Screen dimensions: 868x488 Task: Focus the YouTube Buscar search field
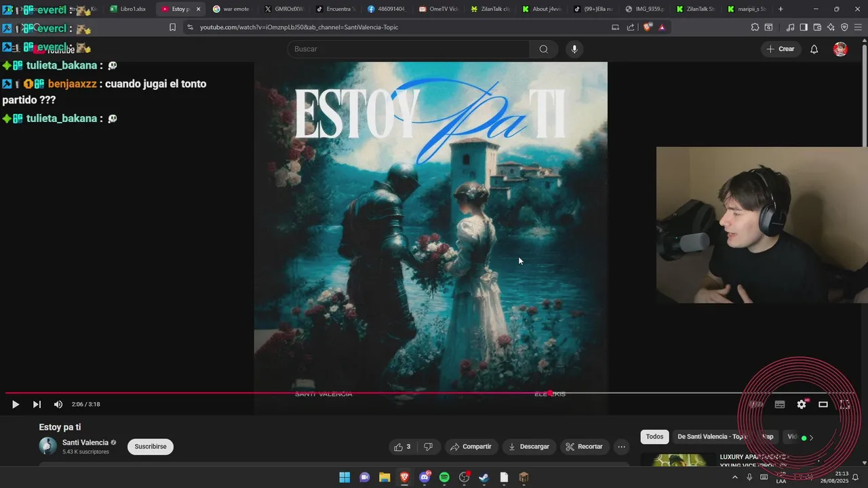click(408, 49)
